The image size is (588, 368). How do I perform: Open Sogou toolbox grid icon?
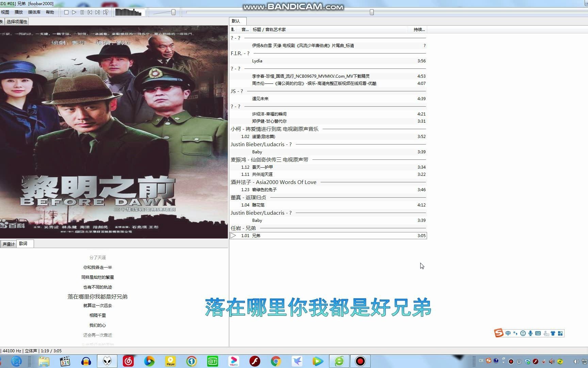[x=560, y=333]
